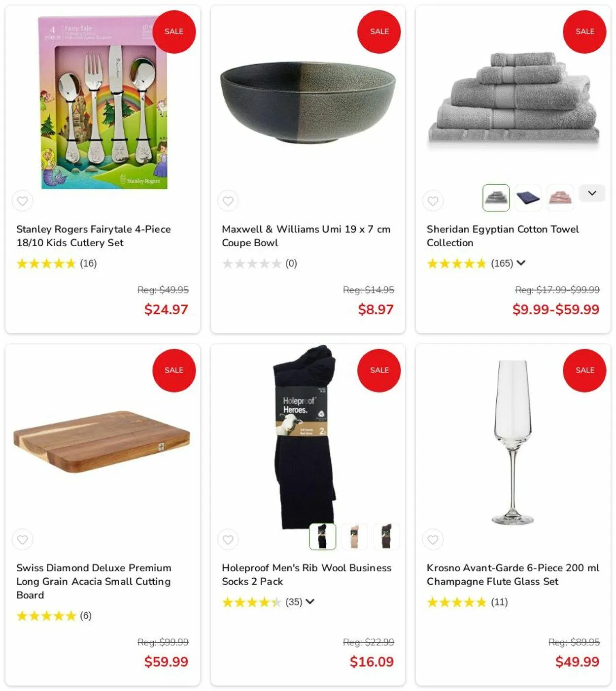Choose the navy blue towel swatch
Viewport: 616px width, 691px height.
528,198
